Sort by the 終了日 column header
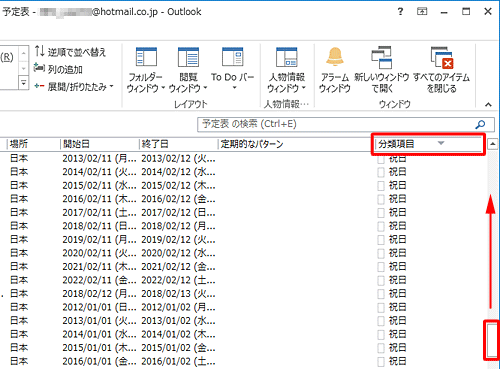Image resolution: width=500 pixels, height=369 pixels. tap(178, 144)
